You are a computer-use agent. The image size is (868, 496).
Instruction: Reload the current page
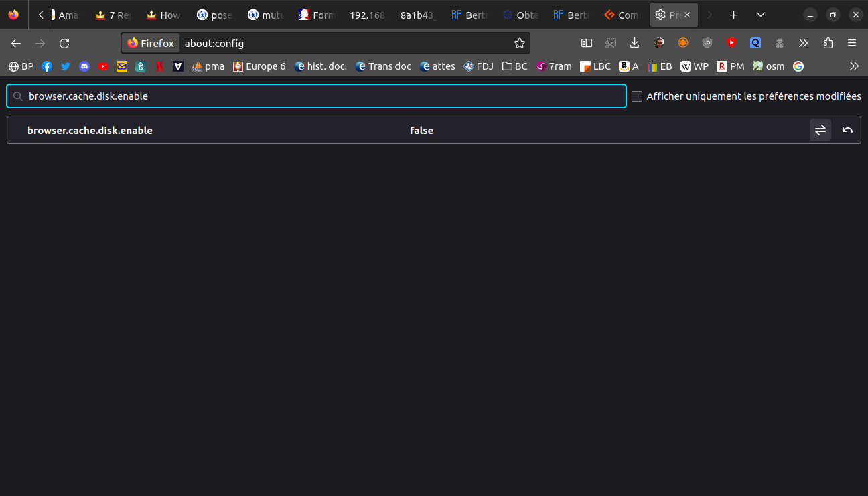tap(64, 43)
